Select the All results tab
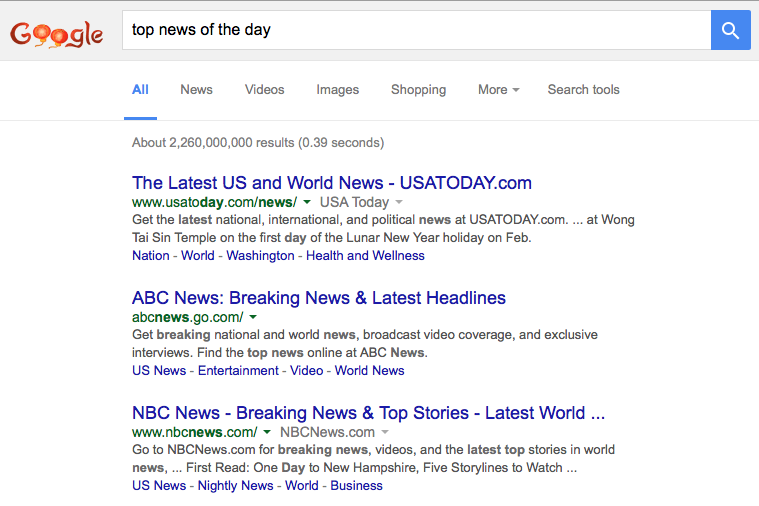Screen dimensions: 759x506 pos(140,90)
